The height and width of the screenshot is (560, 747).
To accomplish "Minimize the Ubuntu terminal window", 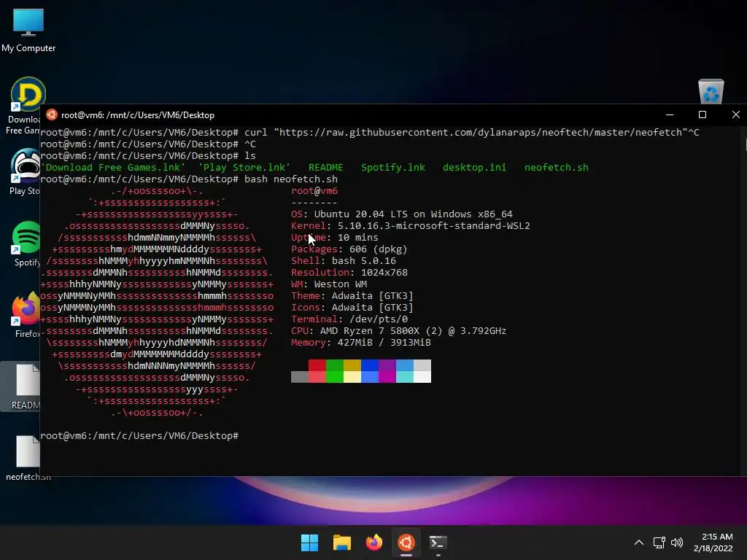I will pos(670,114).
